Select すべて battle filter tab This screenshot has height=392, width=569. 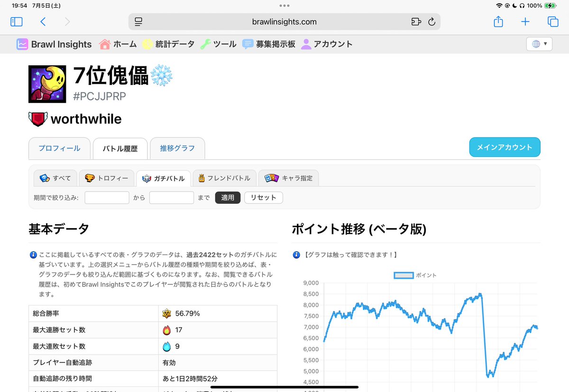pyautogui.click(x=55, y=178)
